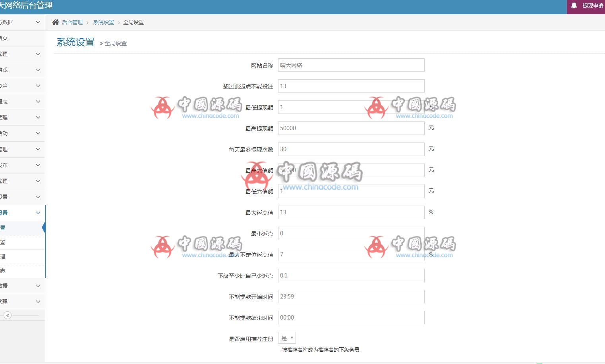
Task: Click the 是否启用推荐注册 label
Action: [251, 339]
